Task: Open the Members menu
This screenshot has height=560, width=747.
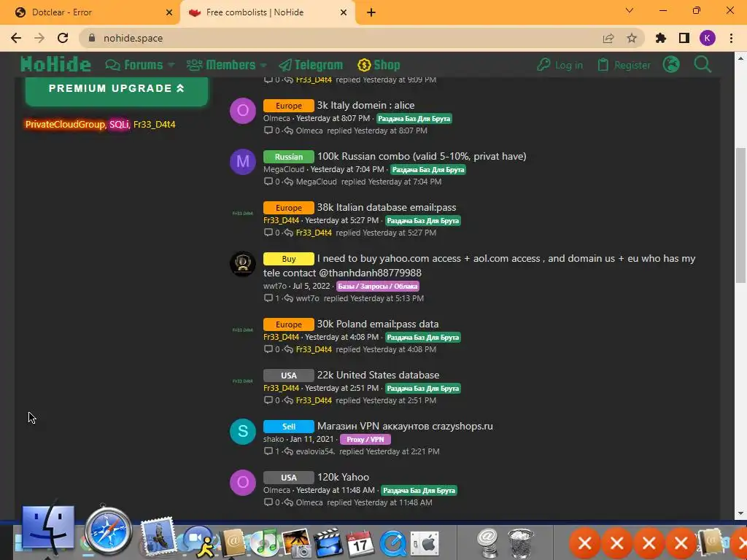Action: pos(222,65)
